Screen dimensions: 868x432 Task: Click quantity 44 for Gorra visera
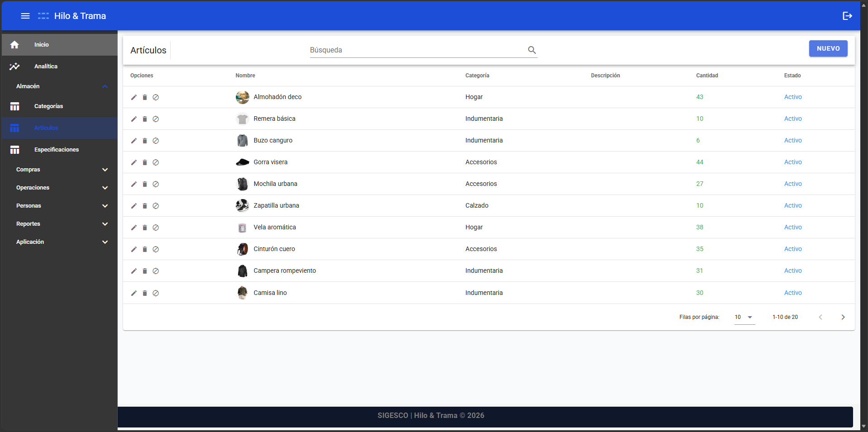[700, 162]
